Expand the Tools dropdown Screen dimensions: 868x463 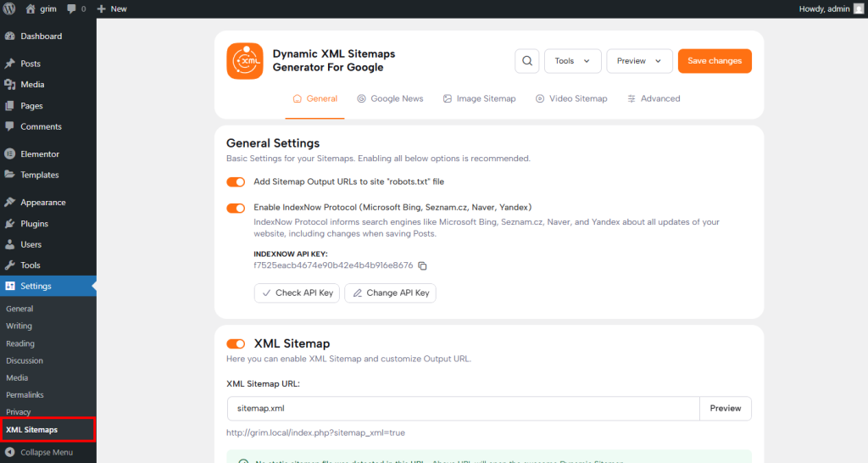573,61
